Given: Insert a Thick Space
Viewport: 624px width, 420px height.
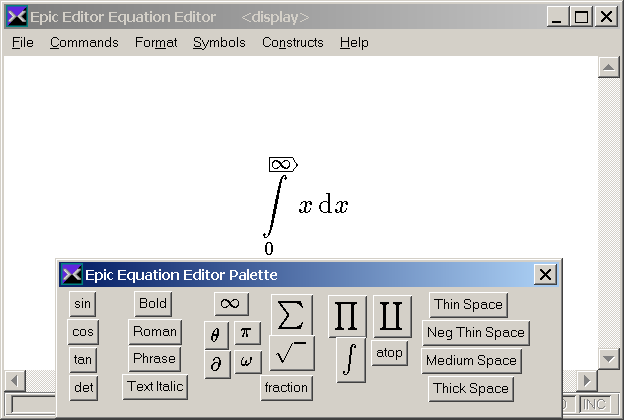Looking at the screenshot, I should 471,389.
